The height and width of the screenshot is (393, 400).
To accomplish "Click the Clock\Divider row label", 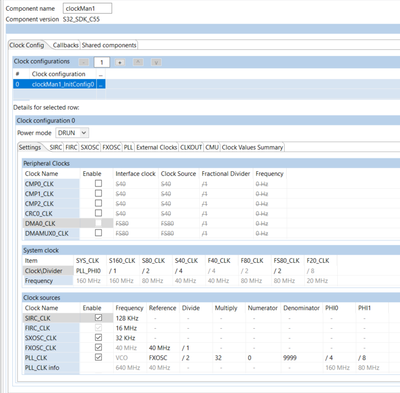I will click(x=44, y=271).
